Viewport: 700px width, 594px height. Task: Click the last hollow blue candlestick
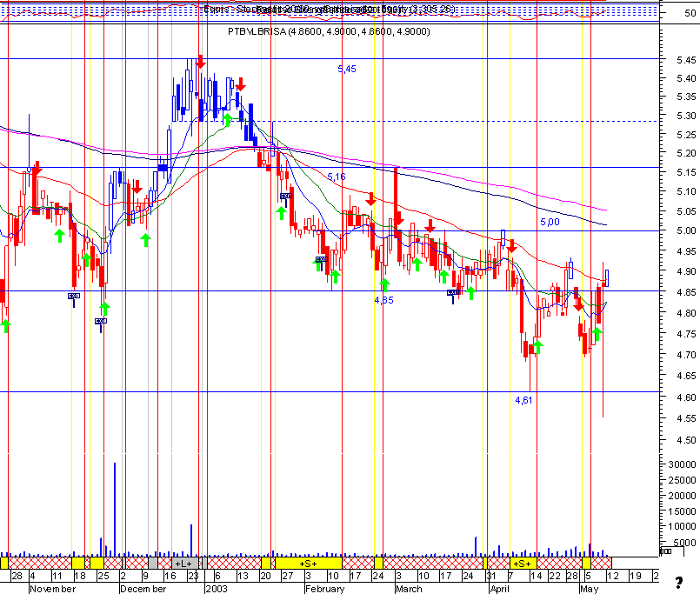pyautogui.click(x=607, y=277)
